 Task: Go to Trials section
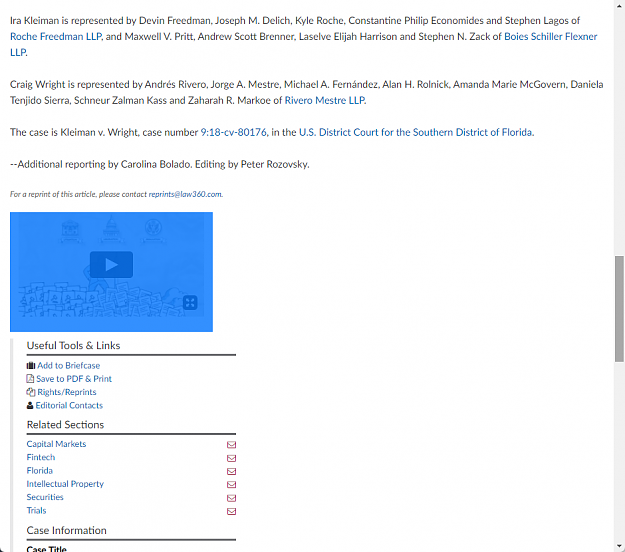coord(36,511)
